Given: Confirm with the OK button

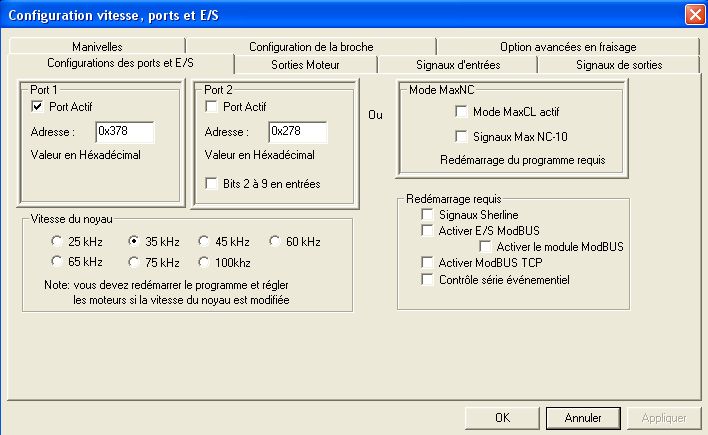Looking at the screenshot, I should tap(503, 418).
